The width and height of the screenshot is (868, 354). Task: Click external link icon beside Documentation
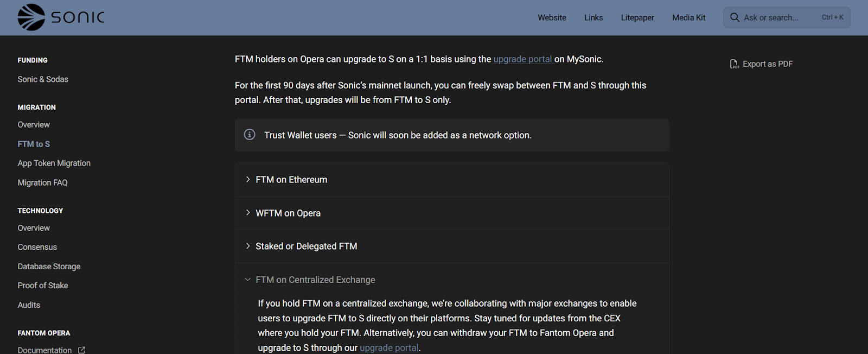[81, 350]
